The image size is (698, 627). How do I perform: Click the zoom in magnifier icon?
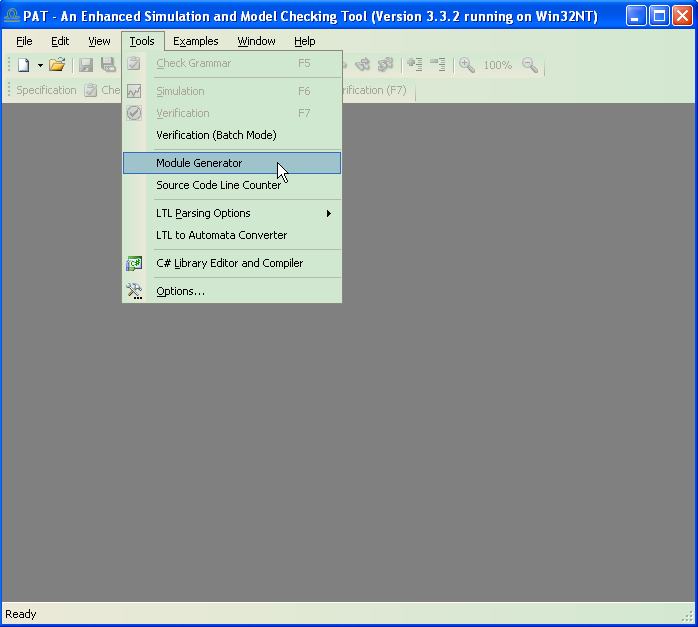point(467,65)
